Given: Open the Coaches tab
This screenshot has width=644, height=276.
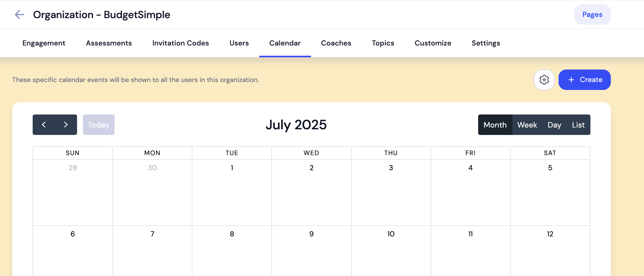Looking at the screenshot, I should (x=336, y=43).
